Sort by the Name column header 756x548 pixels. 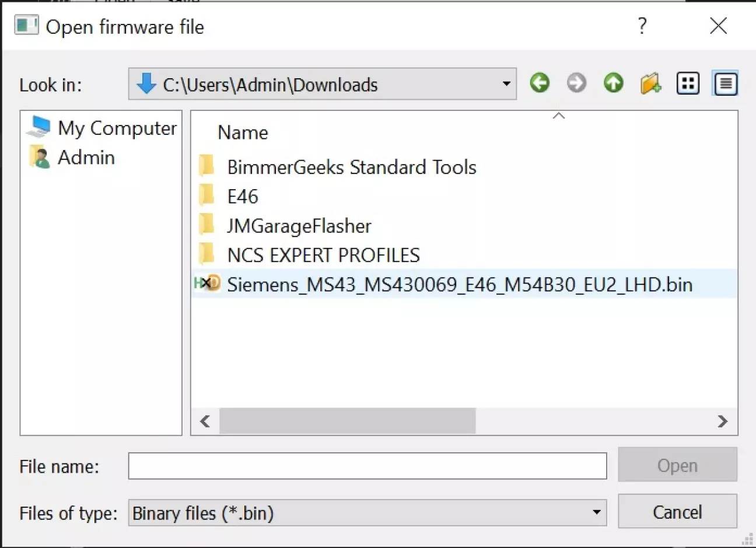[243, 132]
